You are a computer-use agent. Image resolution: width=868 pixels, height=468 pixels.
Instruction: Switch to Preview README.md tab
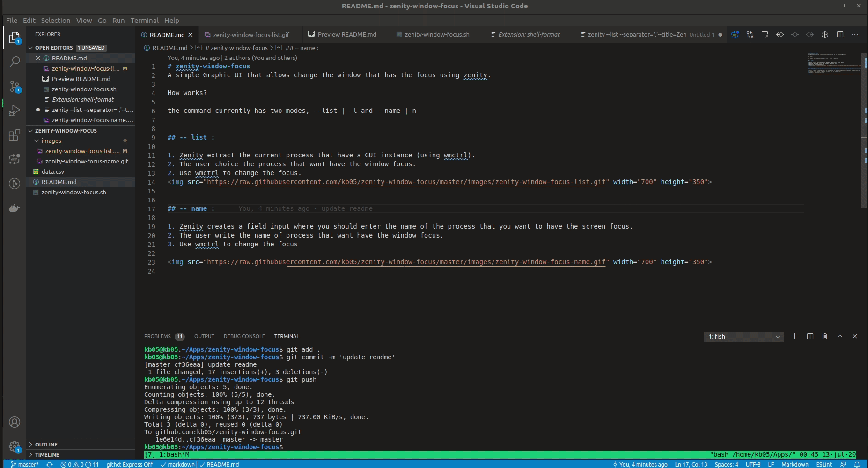click(x=346, y=35)
